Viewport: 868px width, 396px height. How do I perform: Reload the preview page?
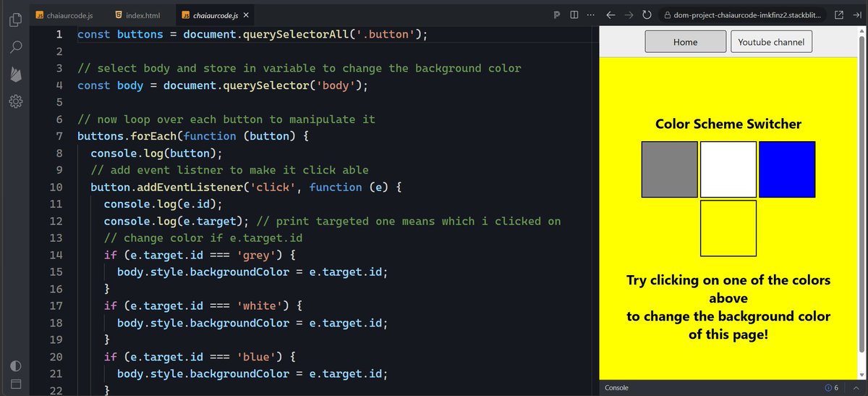pyautogui.click(x=647, y=14)
